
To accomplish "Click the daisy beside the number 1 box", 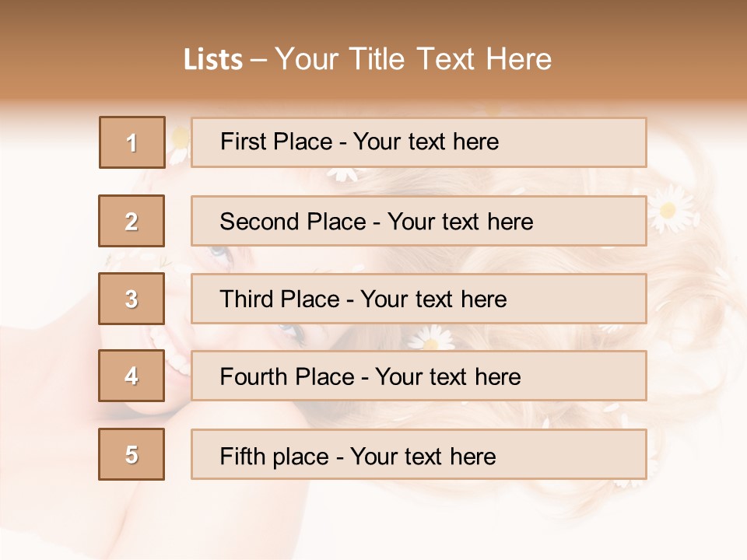I will tap(179, 145).
